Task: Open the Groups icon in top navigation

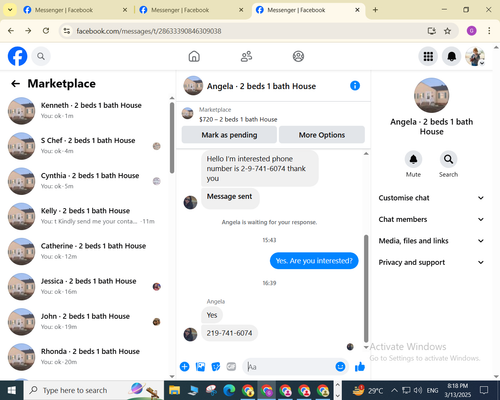Action: coord(298,56)
